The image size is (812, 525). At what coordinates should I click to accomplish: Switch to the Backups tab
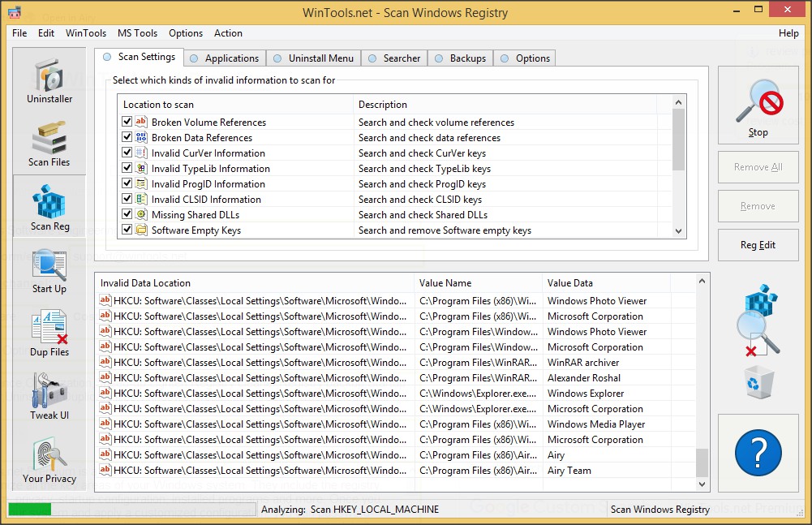pos(461,58)
